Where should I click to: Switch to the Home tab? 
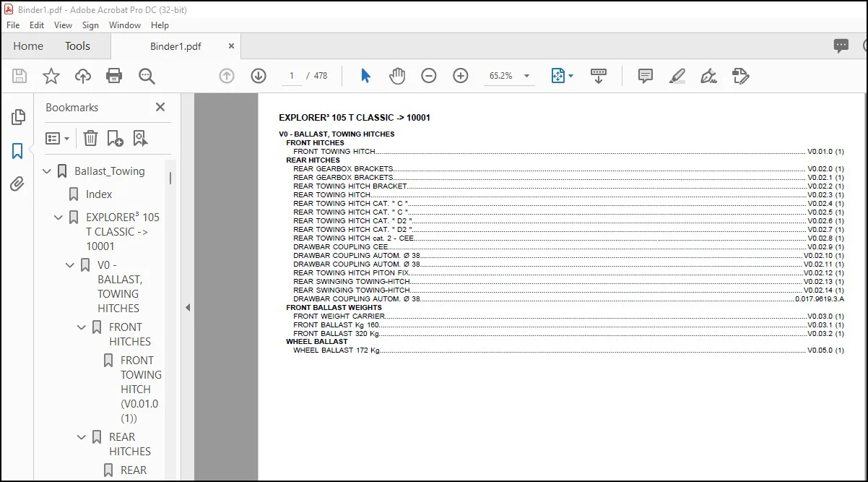28,46
